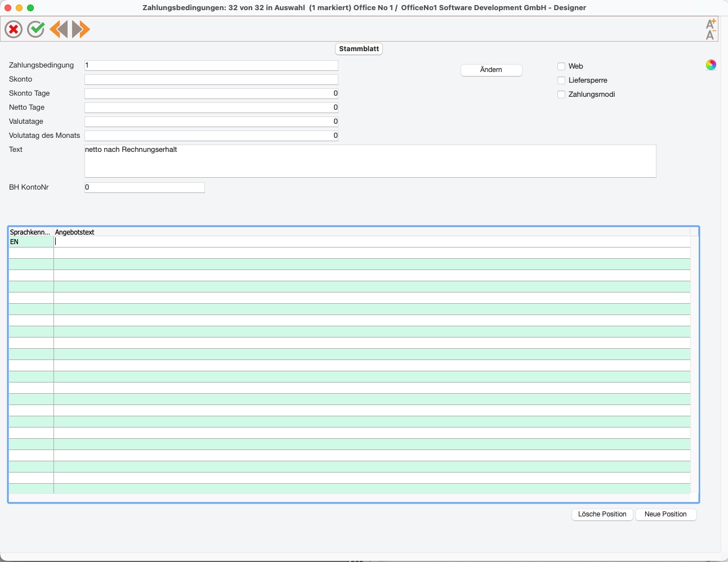Click the Angebotstext cell in EN row
Screen dimensions: 728x562
coord(372,242)
